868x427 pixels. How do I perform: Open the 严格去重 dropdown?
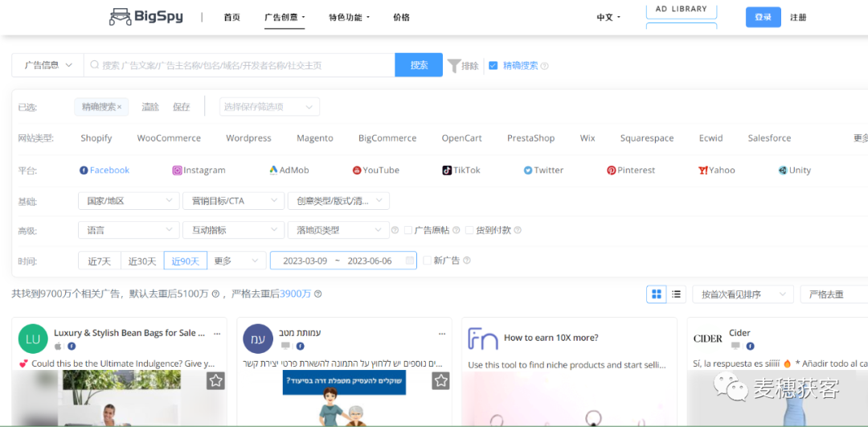(834, 294)
